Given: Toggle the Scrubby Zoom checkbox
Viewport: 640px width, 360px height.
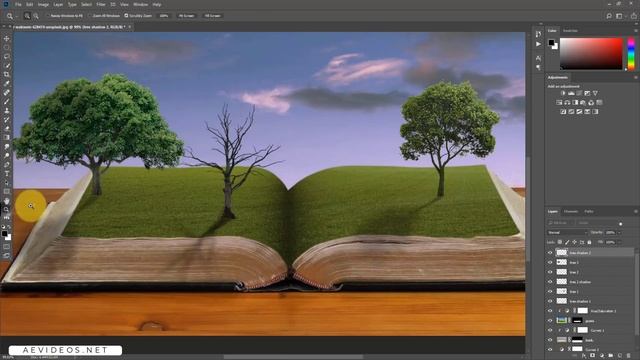Looking at the screenshot, I should [126, 16].
